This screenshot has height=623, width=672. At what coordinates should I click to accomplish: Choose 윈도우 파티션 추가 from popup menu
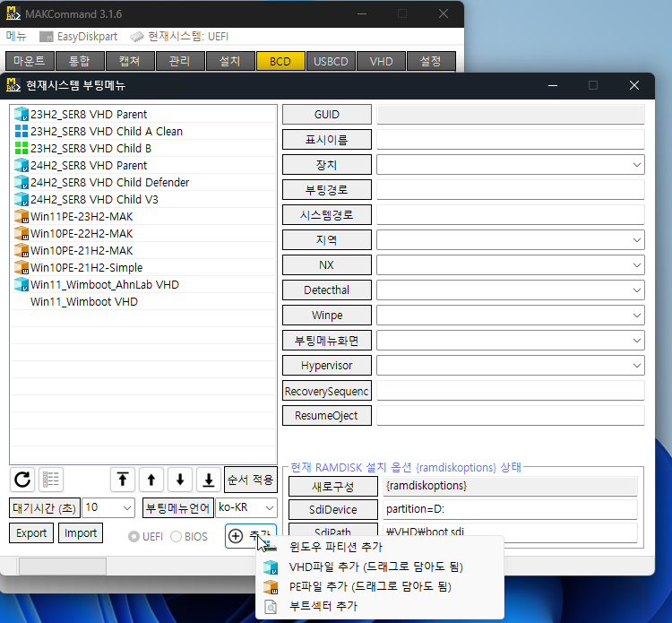pos(380,547)
